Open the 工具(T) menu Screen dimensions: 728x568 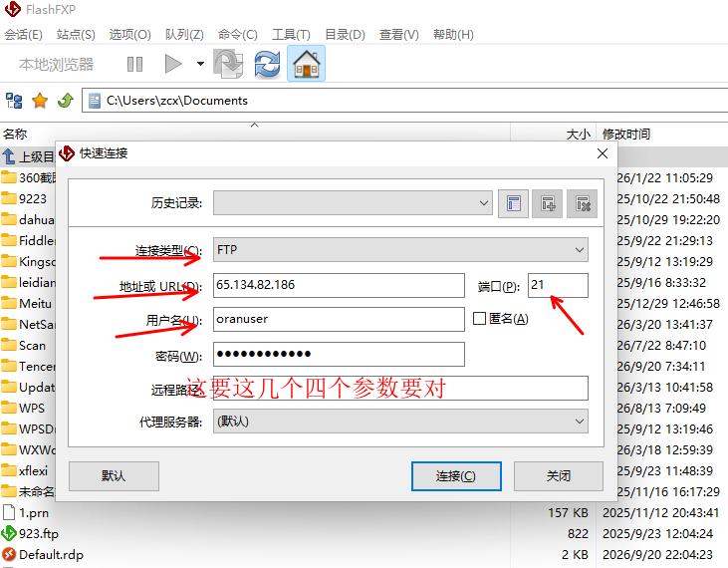tap(291, 35)
